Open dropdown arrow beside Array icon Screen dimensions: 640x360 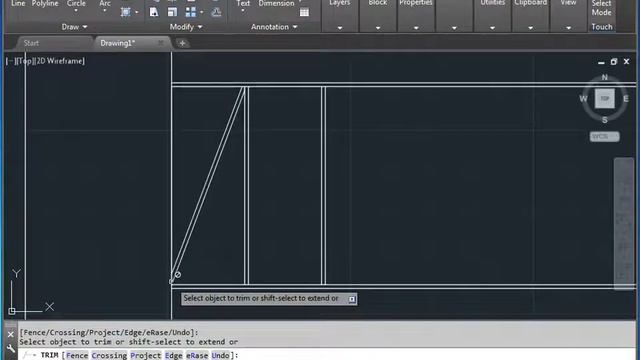click(x=202, y=12)
